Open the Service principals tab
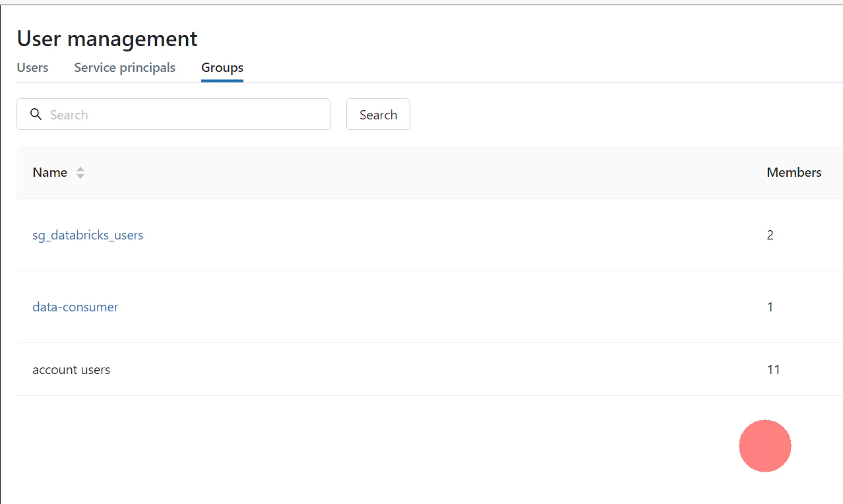The height and width of the screenshot is (504, 843). [125, 67]
